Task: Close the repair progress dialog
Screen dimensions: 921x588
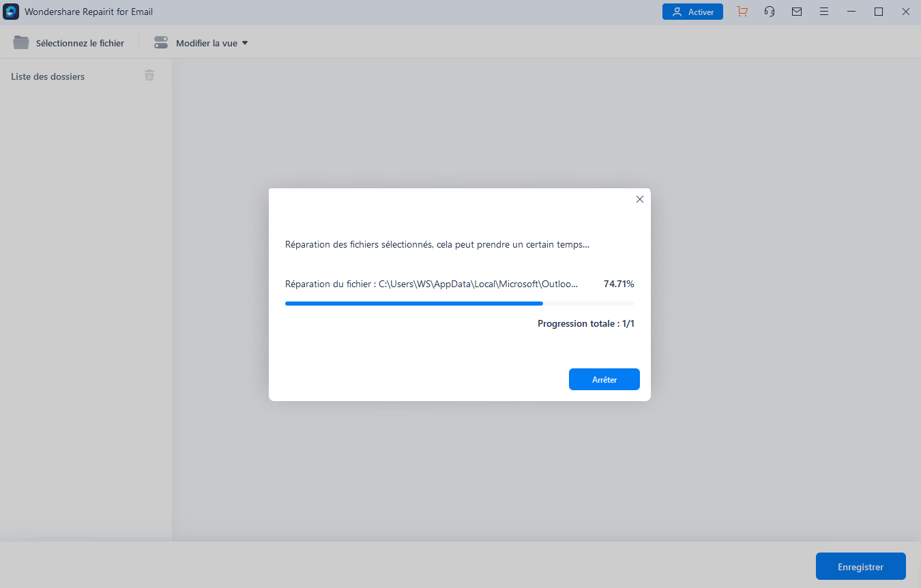Action: [x=639, y=199]
